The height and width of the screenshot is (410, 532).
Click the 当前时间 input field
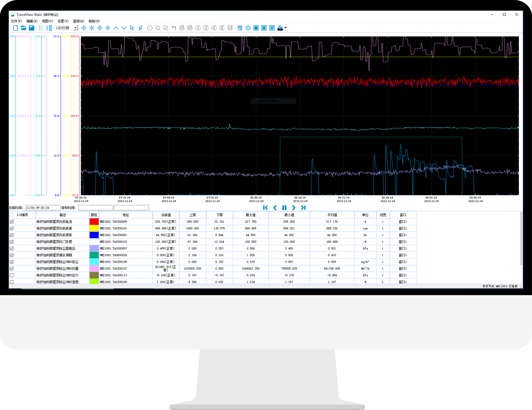tap(43, 208)
